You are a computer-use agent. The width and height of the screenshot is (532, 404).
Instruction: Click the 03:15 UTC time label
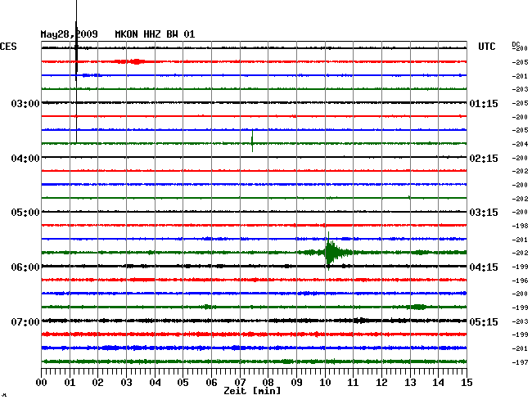tap(484, 213)
